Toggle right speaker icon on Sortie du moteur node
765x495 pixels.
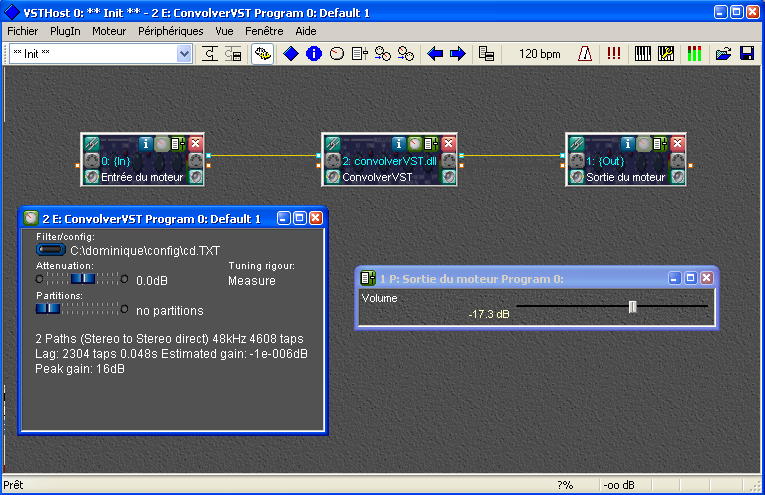tap(678, 177)
